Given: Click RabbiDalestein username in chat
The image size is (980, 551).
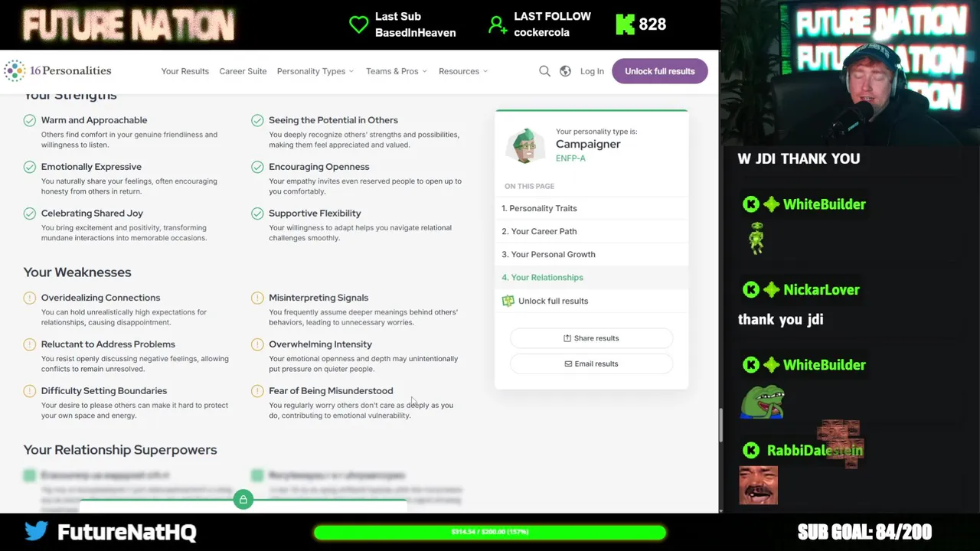Looking at the screenshot, I should coord(815,451).
